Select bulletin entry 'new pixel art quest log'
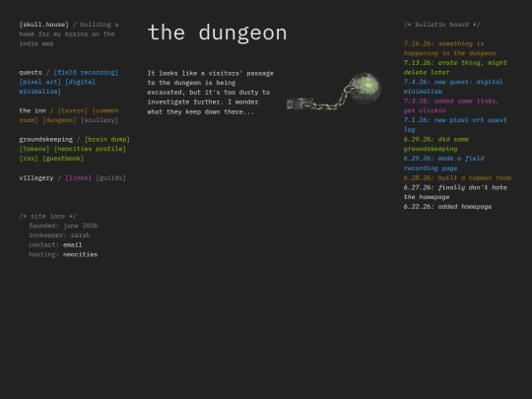The width and height of the screenshot is (532, 399). pos(455,125)
